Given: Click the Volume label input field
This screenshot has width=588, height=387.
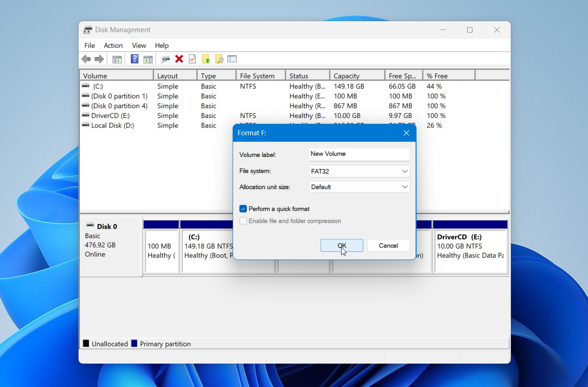Looking at the screenshot, I should (x=359, y=154).
